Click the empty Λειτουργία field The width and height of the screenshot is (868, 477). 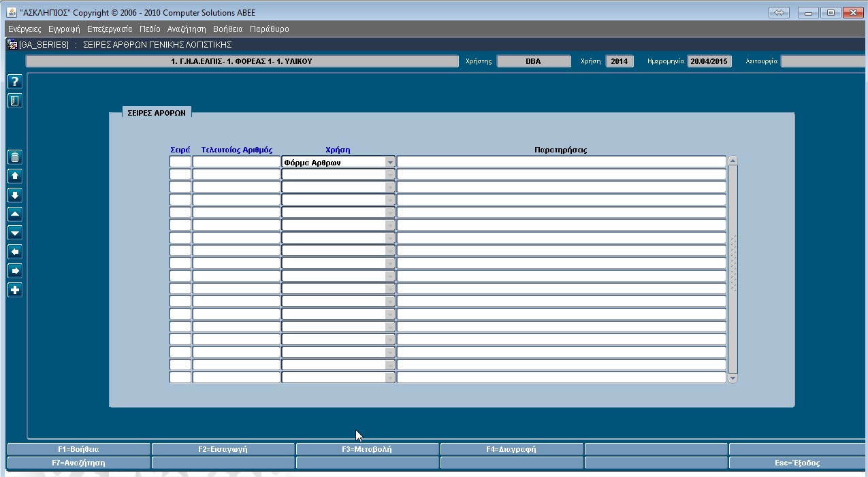point(824,61)
